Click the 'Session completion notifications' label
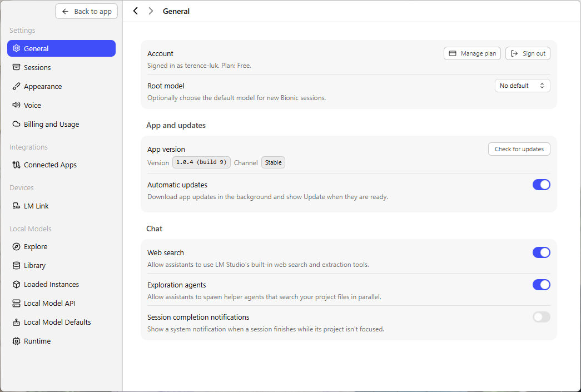 coord(198,317)
